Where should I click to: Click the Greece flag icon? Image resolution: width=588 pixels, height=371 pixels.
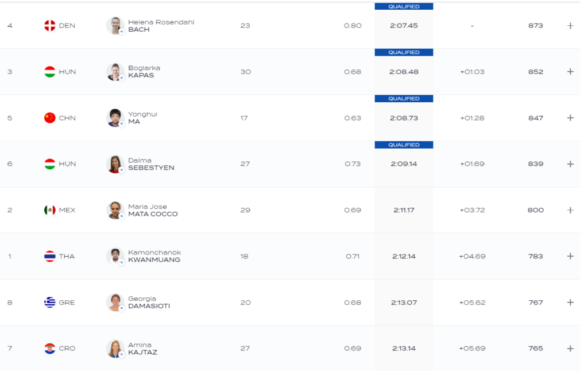click(x=50, y=302)
